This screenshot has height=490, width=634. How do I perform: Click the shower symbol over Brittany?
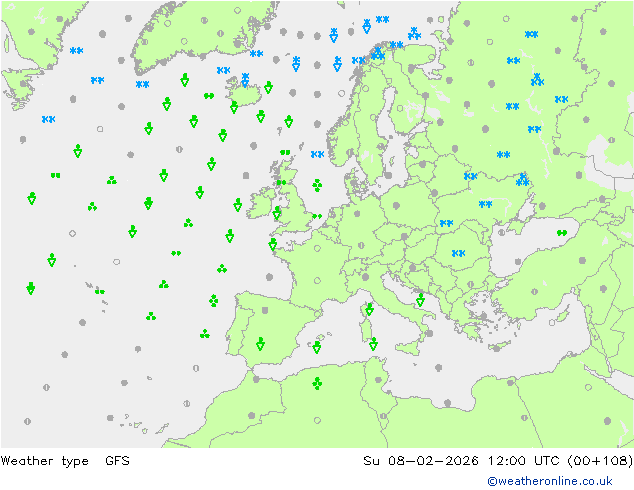click(x=273, y=244)
